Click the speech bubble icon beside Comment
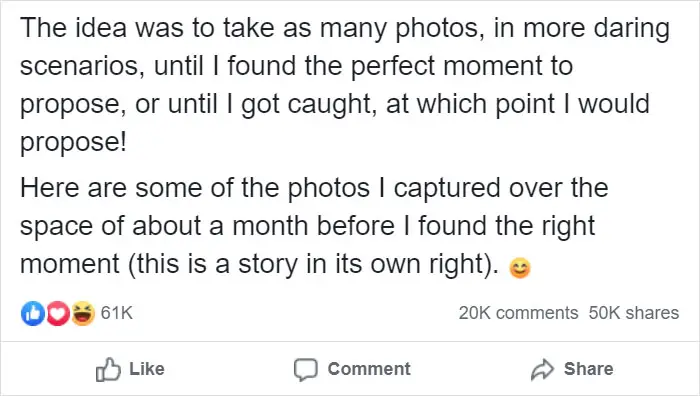Image resolution: width=700 pixels, height=396 pixels. tap(306, 370)
